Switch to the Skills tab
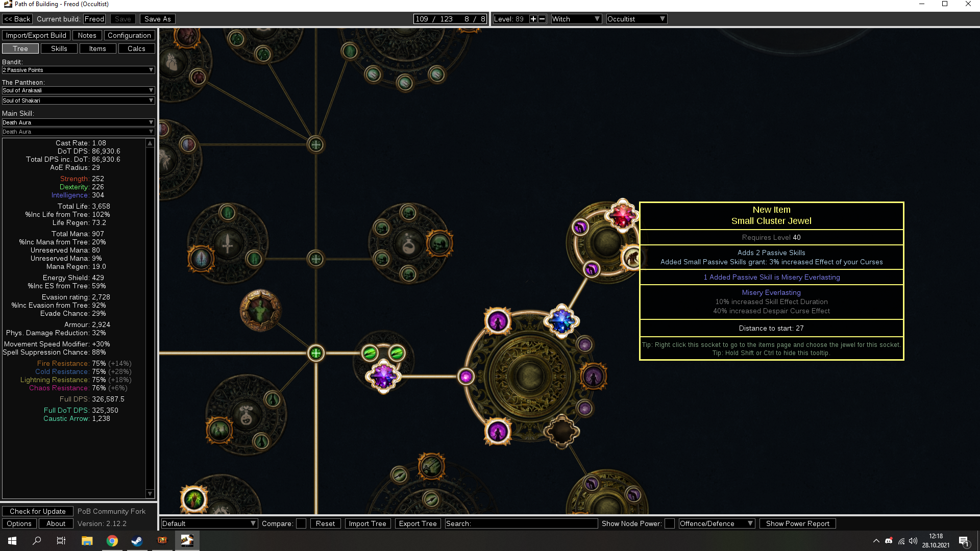Screen dimensions: 980x551 point(59,48)
